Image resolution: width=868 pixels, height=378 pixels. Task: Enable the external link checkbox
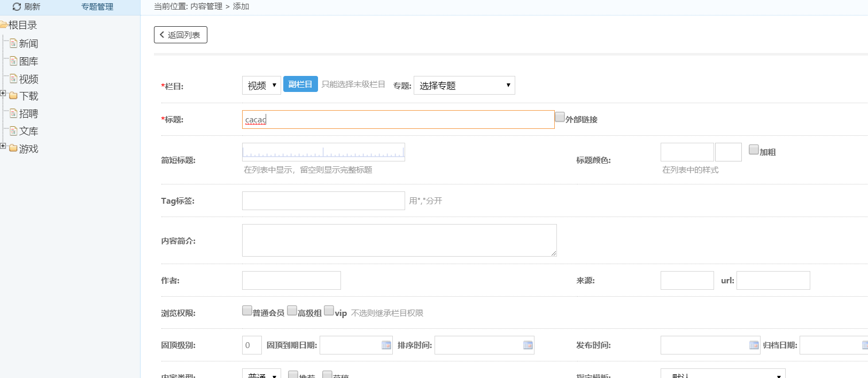pyautogui.click(x=560, y=117)
